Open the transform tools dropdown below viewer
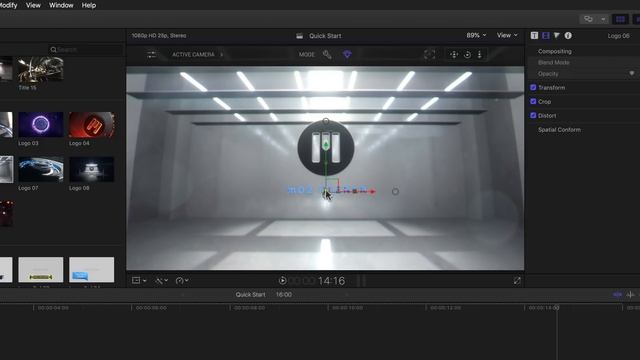This screenshot has height=360, width=640. click(139, 280)
